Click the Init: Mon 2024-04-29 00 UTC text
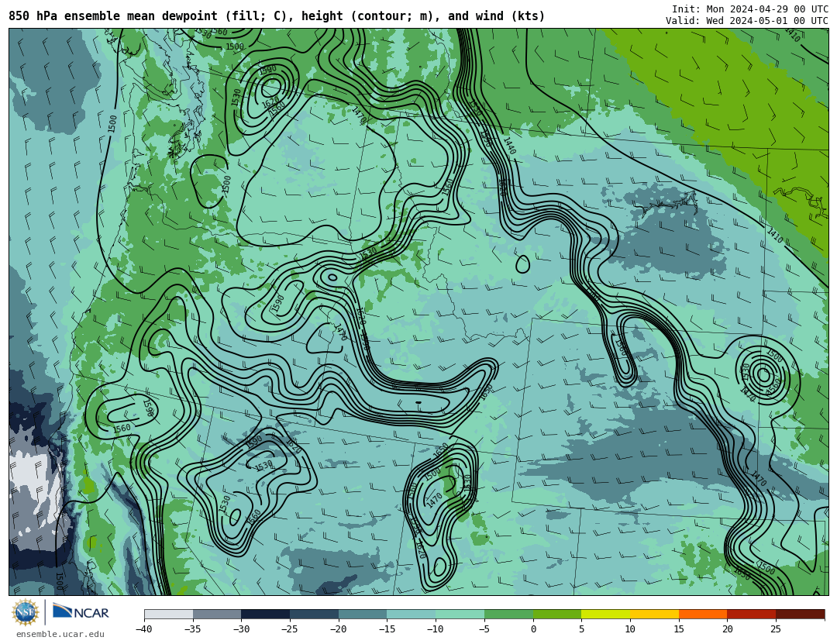The height and width of the screenshot is (644, 837). (750, 9)
